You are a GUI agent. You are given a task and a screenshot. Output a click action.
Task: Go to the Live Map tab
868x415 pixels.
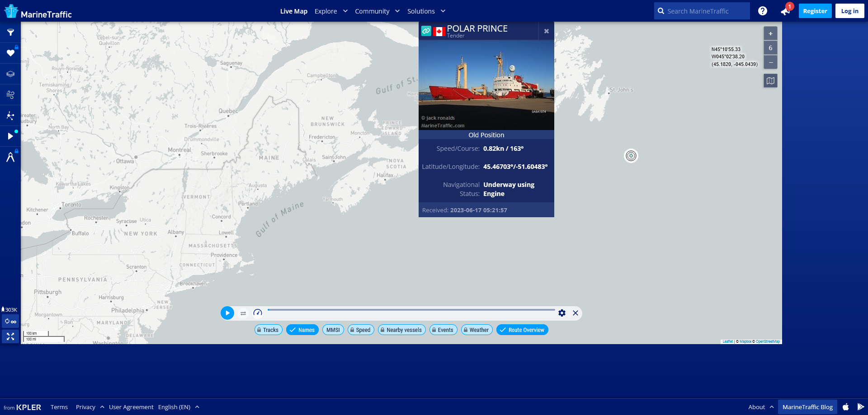click(294, 11)
